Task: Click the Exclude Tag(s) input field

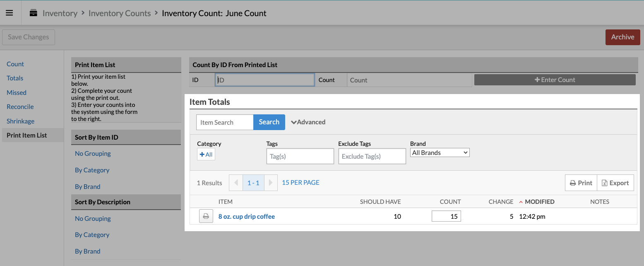Action: pyautogui.click(x=372, y=156)
